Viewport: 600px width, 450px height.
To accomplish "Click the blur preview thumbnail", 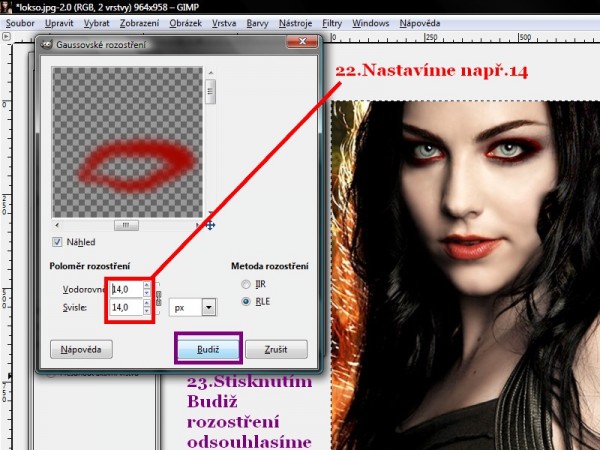I will tap(127, 142).
